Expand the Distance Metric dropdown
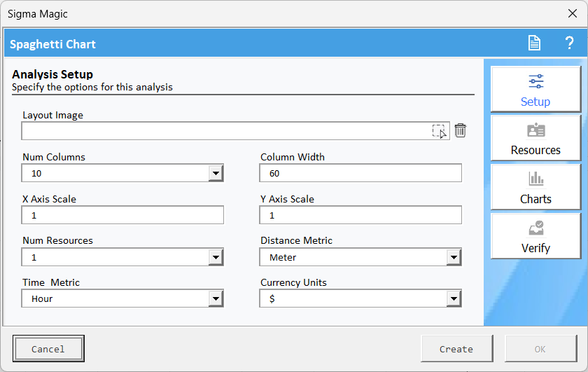This screenshot has width=588, height=372. click(x=454, y=257)
